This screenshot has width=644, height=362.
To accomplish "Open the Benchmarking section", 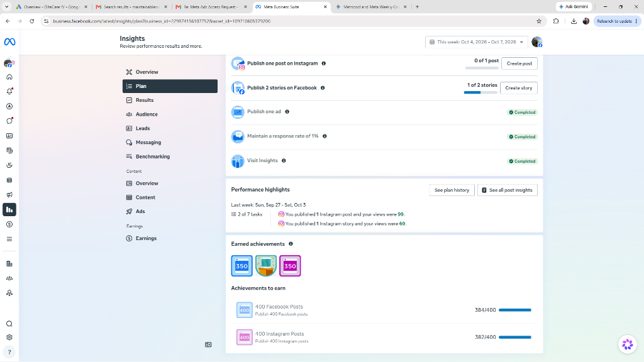I will pyautogui.click(x=170, y=156).
